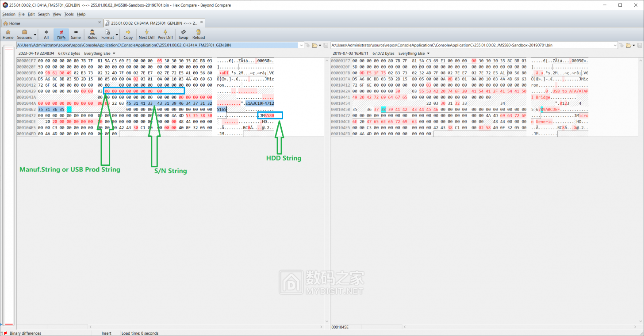Toggle the All display filter
This screenshot has width=644, height=336.
click(46, 34)
